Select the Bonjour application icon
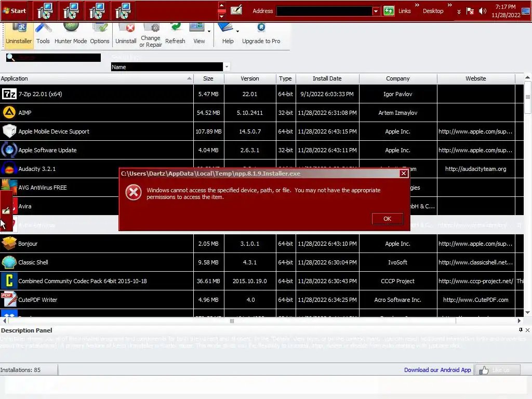This screenshot has height=399, width=532. click(9, 243)
